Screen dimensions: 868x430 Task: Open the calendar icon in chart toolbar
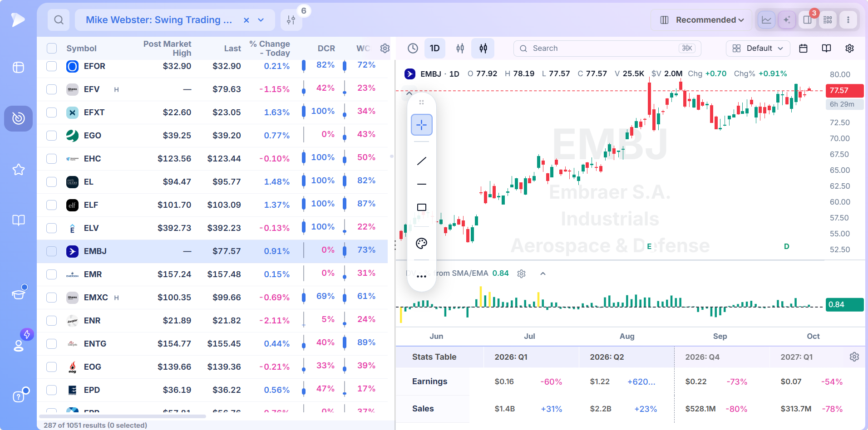[803, 48]
